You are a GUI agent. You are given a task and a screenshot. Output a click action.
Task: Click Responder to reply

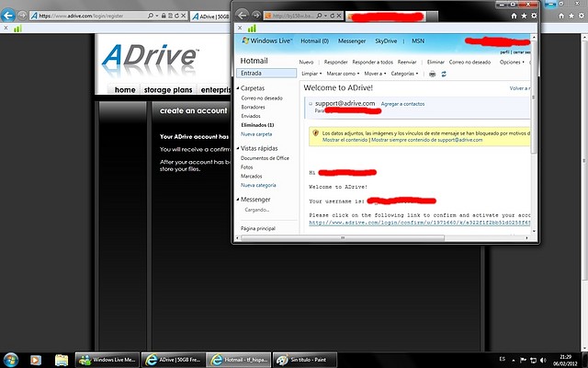(x=335, y=63)
